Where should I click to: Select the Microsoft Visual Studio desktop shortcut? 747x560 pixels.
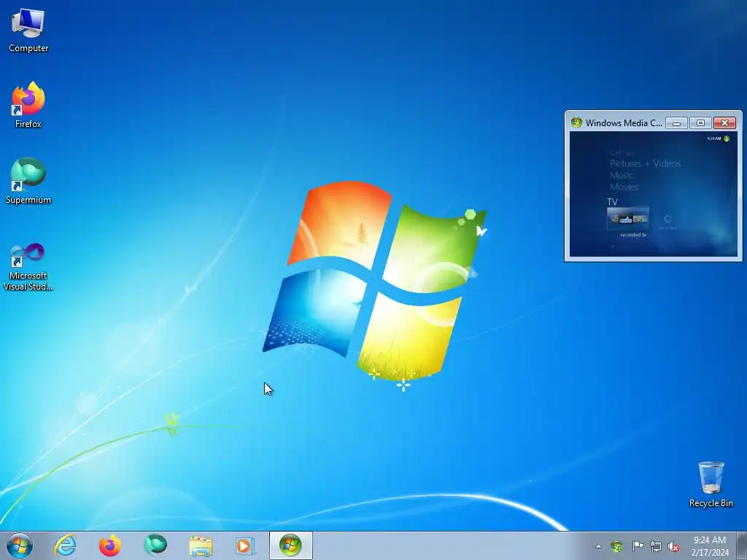point(28,267)
